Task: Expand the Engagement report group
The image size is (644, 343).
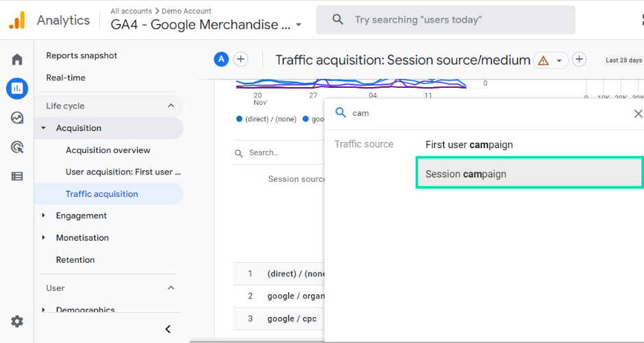Action: [44, 215]
